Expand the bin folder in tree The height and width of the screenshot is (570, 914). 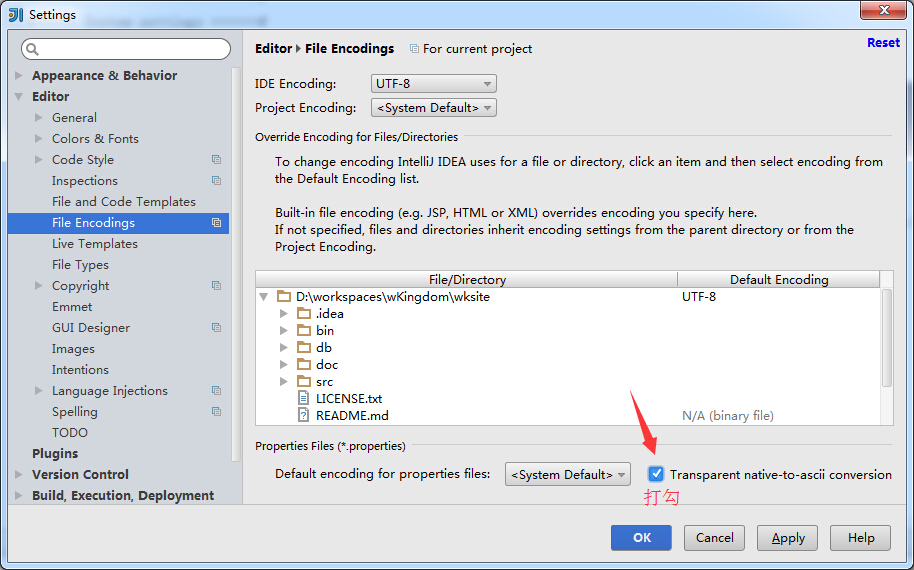coord(284,330)
